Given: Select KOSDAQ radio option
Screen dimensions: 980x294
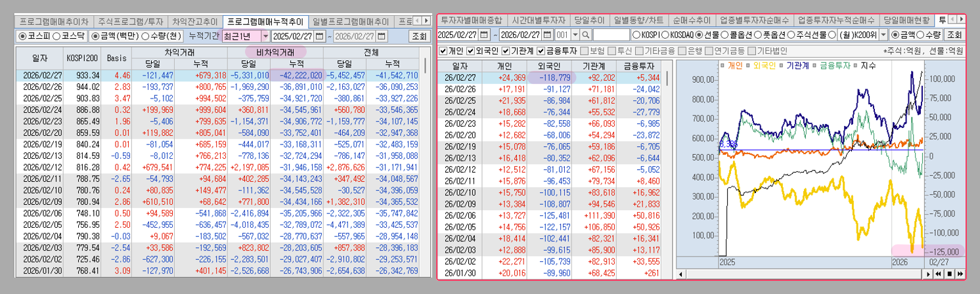Looking at the screenshot, I should (x=666, y=34).
